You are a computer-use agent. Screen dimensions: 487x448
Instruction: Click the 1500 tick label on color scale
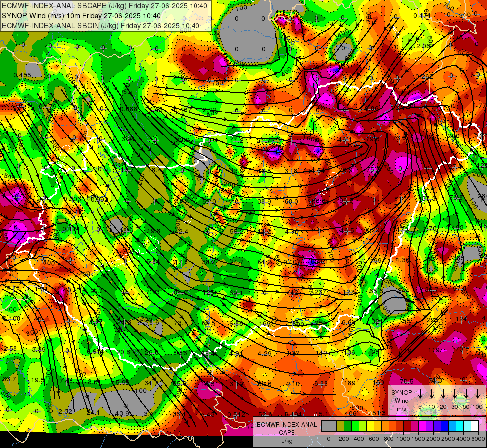click(x=418, y=439)
